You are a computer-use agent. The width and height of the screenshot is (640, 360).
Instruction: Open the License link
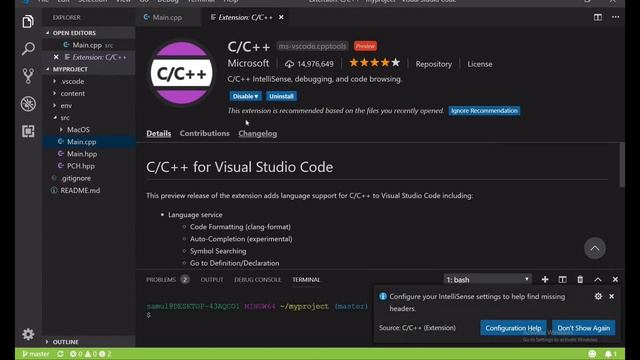(x=480, y=64)
